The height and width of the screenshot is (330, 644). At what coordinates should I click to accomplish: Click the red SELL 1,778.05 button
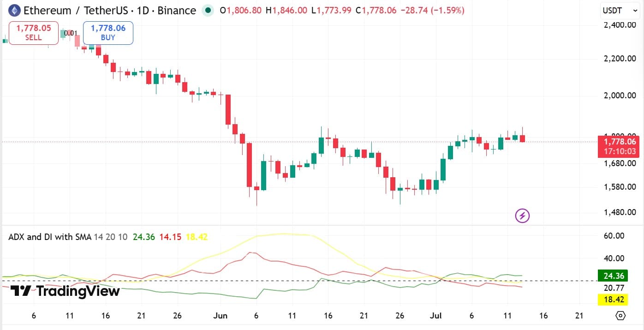pos(34,33)
